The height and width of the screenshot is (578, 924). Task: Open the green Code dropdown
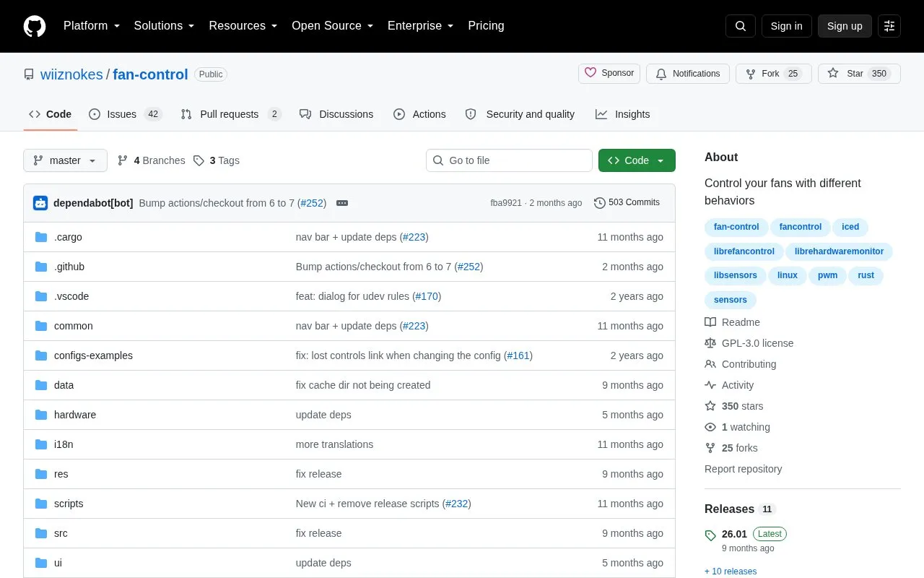pos(637,160)
